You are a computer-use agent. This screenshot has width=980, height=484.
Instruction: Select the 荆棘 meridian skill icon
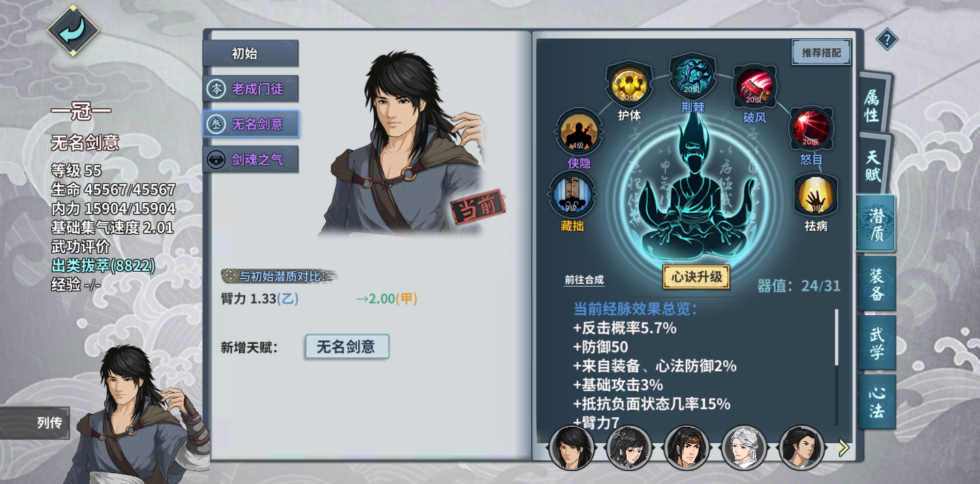coord(693,75)
